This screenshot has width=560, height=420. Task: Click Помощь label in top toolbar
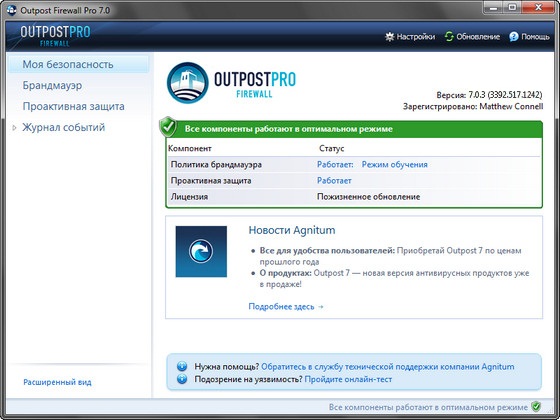[535, 36]
